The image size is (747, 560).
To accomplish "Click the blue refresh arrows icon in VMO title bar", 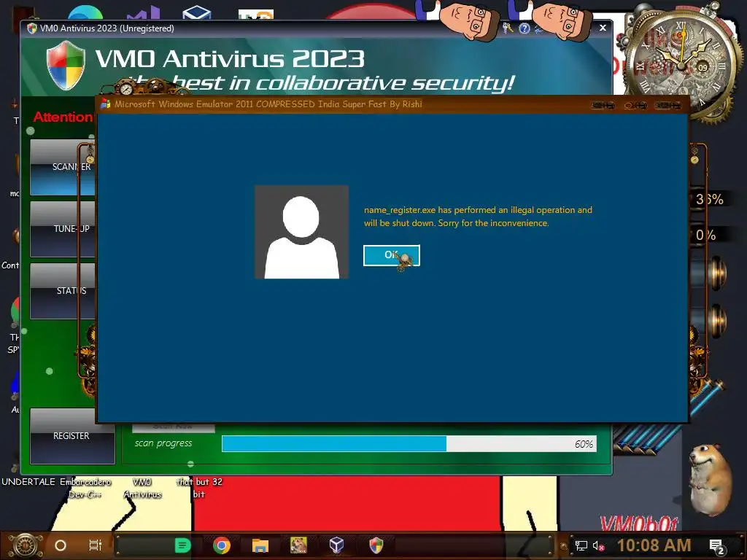I will [x=538, y=29].
